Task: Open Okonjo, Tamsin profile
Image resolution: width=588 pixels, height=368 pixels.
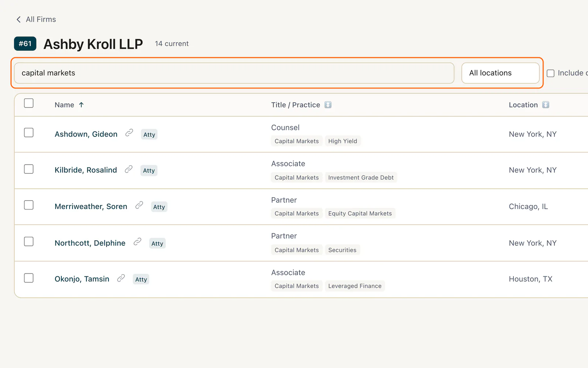Action: [82, 279]
